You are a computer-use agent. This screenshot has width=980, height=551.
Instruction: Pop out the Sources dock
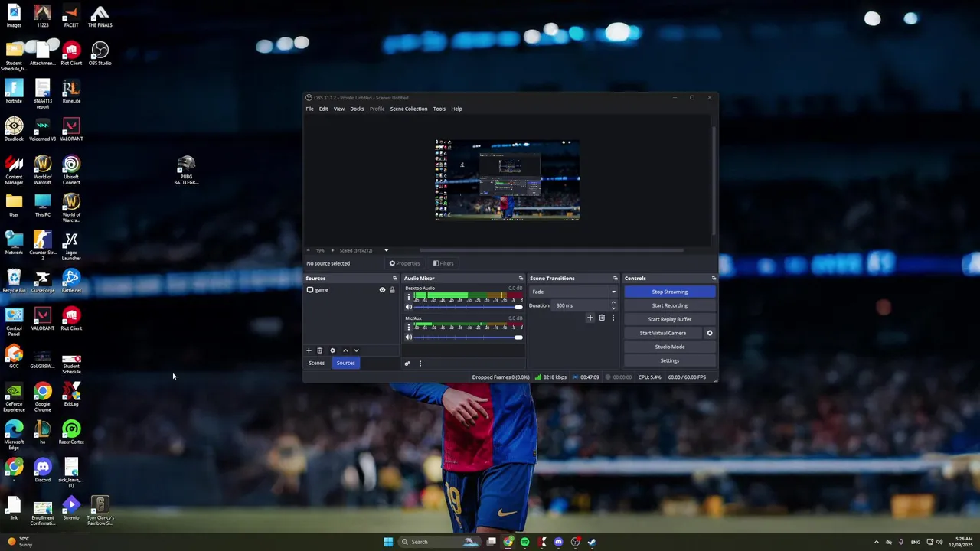click(395, 279)
